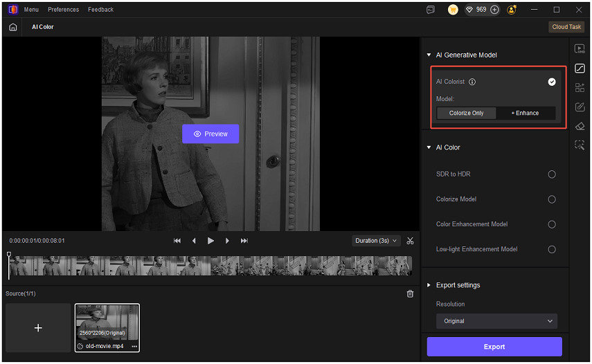
Task: Click the 969 credits value
Action: [481, 10]
